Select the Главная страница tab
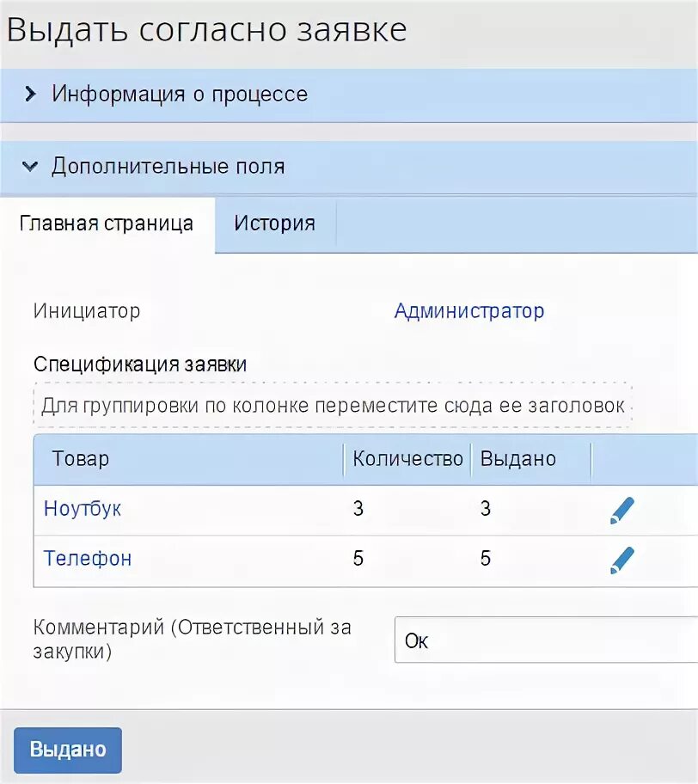This screenshot has height=784, width=698. (107, 224)
